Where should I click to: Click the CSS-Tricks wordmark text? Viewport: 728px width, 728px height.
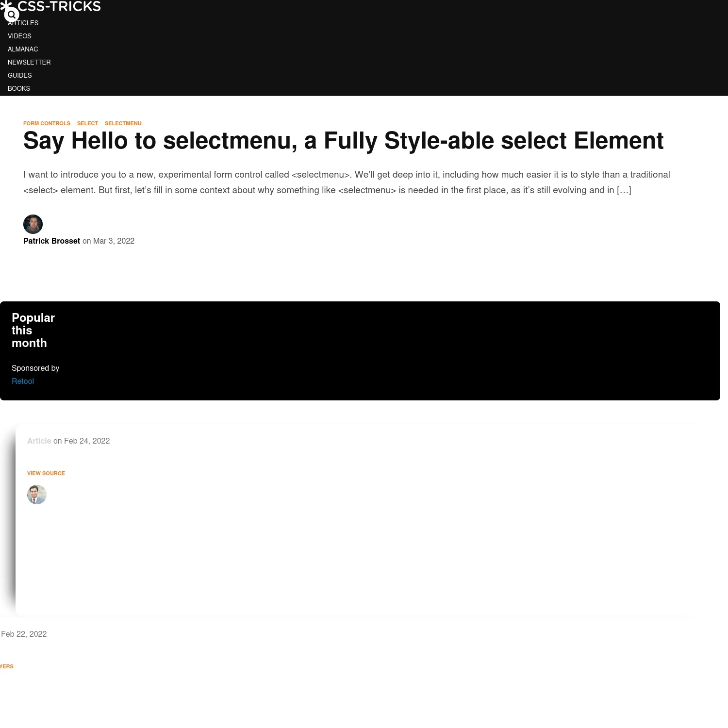(x=59, y=6)
